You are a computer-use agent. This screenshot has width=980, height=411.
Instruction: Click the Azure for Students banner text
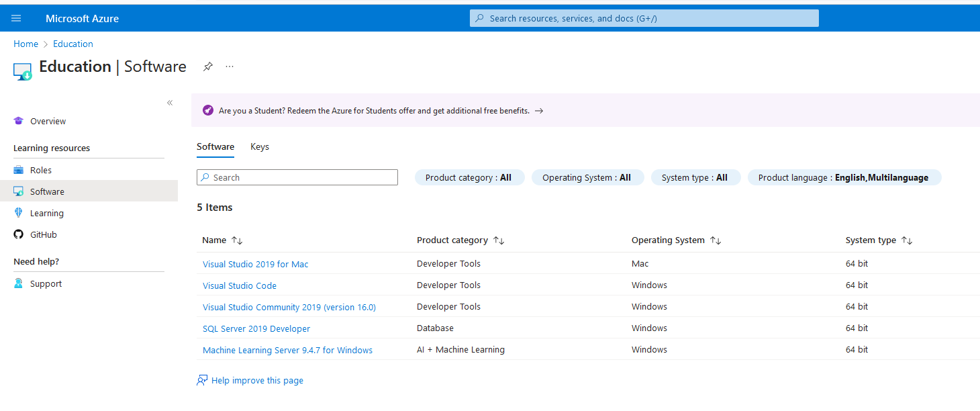[374, 111]
